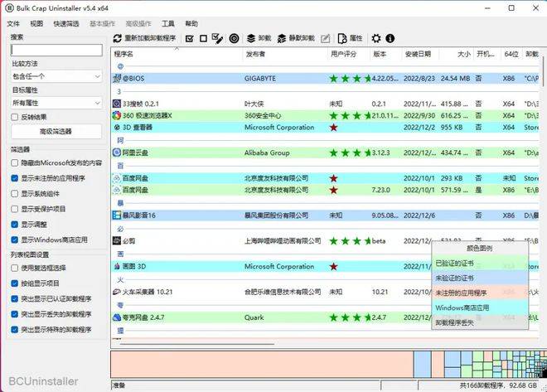This screenshot has width=547, height=392.
Task: Click the 卸载 uninstall stack icon
Action: (x=251, y=38)
